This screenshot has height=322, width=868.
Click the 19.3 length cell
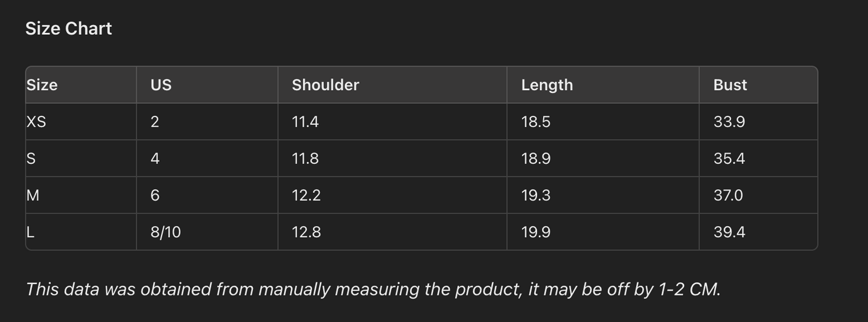(x=536, y=195)
